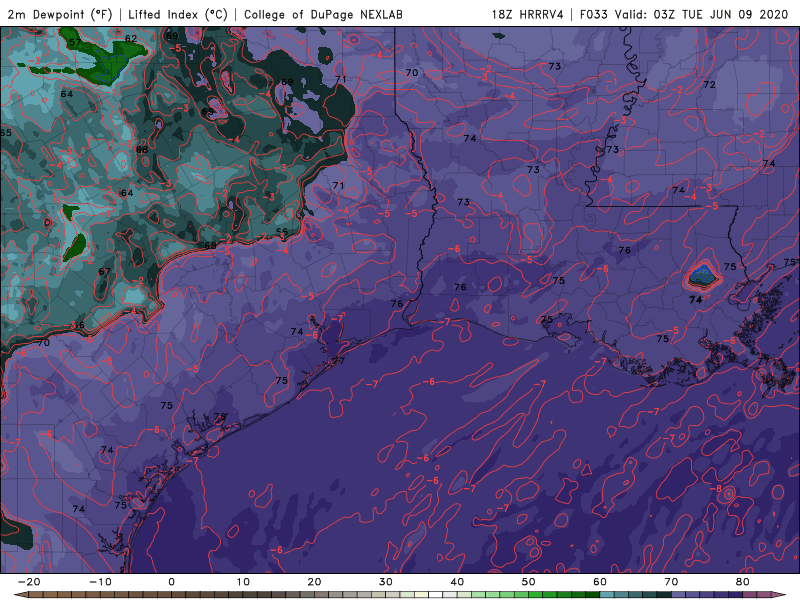The height and width of the screenshot is (600, 800).
Task: Click the "F033 Valid: 03Z TUE JUN 09 2020" text
Action: (684, 14)
